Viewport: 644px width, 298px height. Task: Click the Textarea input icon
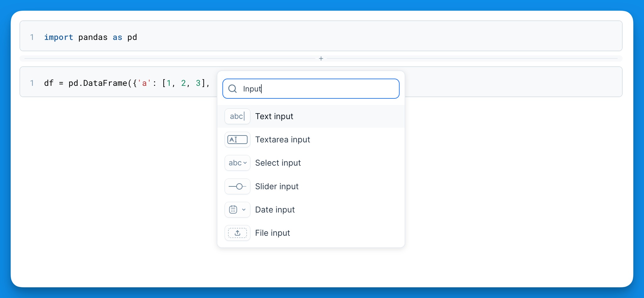[237, 140]
